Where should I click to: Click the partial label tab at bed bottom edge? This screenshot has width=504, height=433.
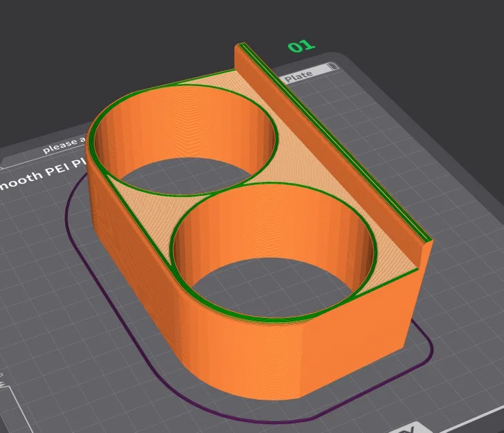pos(410,428)
